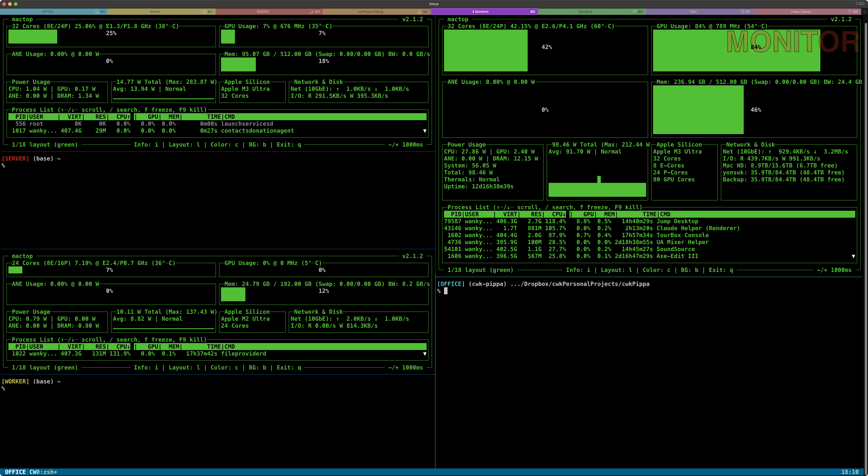
Task: Switch to the MacBook tab
Action: point(585,11)
